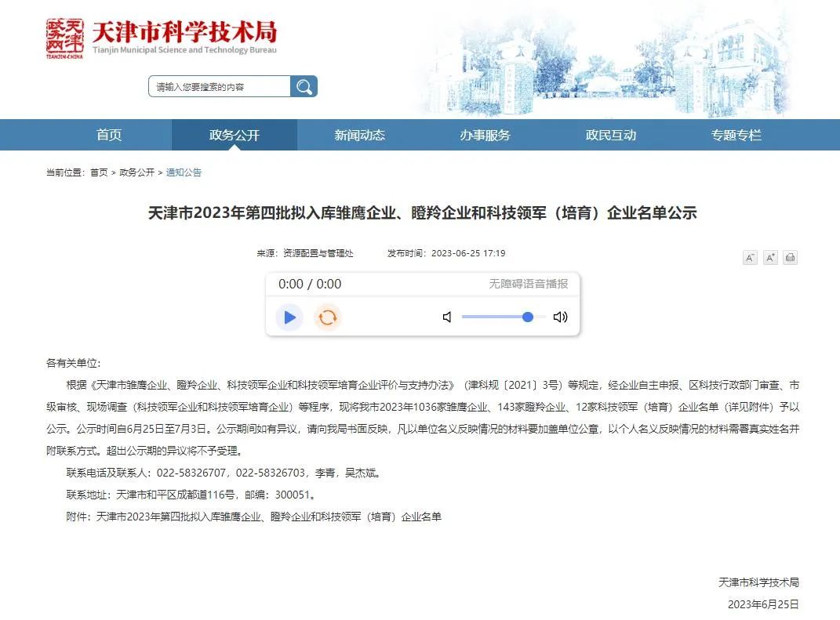This screenshot has width=840, height=620.
Task: Open the 专题专栏 navigation tab
Action: click(x=736, y=135)
